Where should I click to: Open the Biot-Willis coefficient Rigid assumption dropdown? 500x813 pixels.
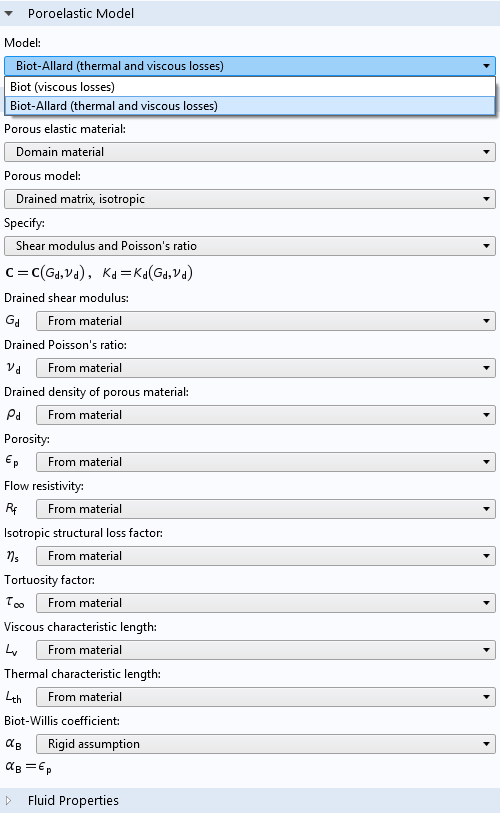click(266, 744)
